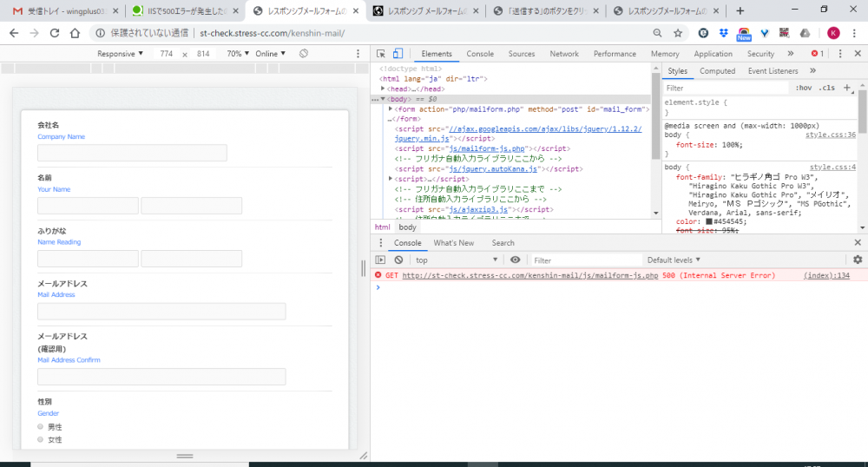Open the Responsive device dropdown
The image size is (868, 467).
(x=120, y=54)
